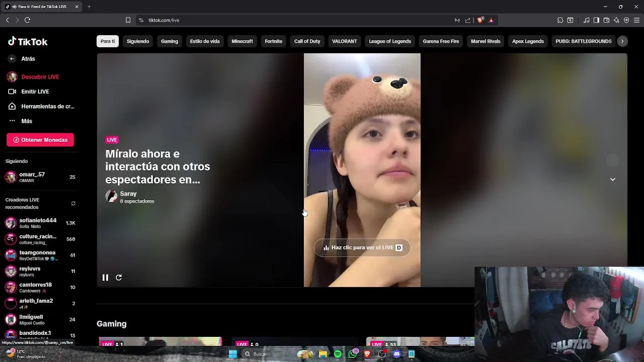Viewport: 644px width, 362px height.
Task: Click arleth_fama2 avatar
Action: click(x=11, y=303)
